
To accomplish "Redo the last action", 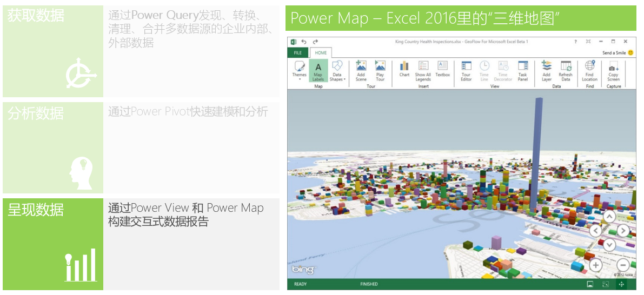I will point(315,42).
